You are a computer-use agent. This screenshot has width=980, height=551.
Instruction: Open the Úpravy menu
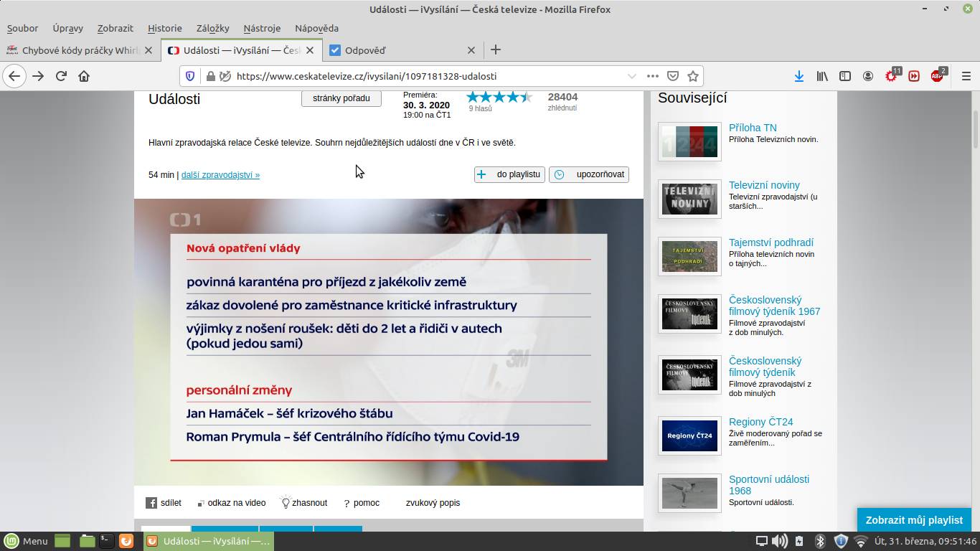(67, 28)
